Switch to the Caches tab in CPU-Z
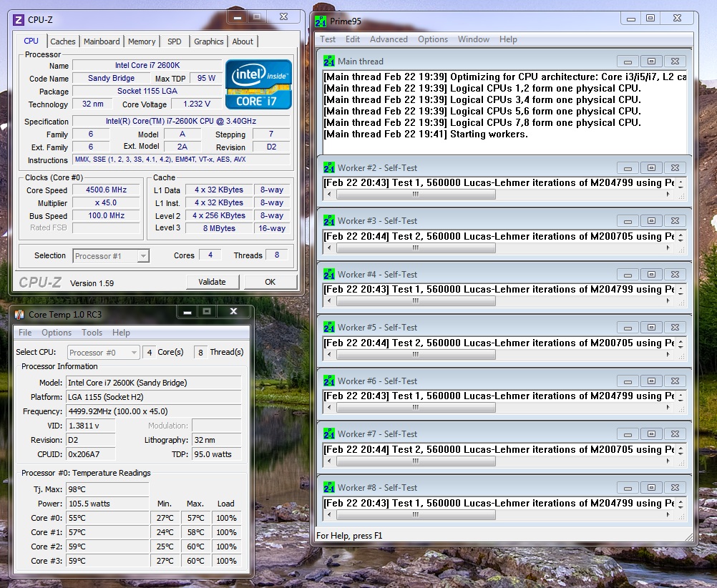The width and height of the screenshot is (717, 588). 63,41
